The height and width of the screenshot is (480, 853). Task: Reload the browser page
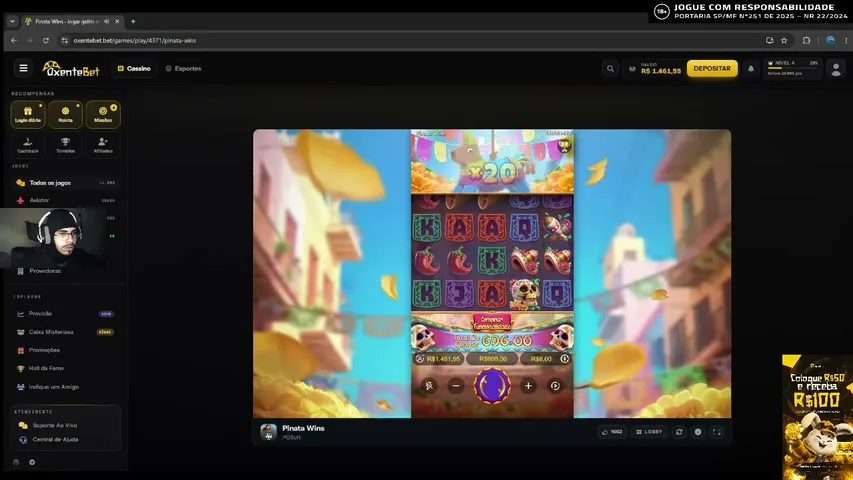pos(46,40)
